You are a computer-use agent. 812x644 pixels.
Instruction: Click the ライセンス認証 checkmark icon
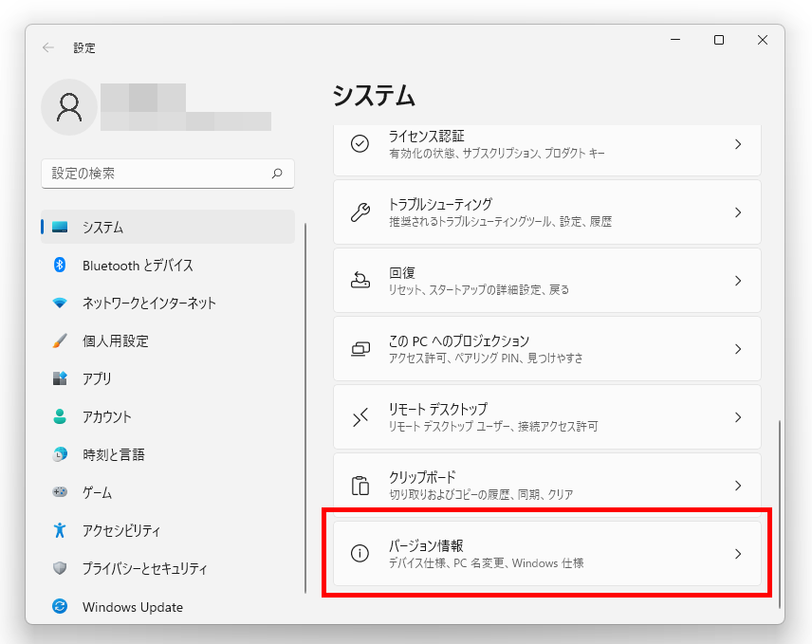pyautogui.click(x=360, y=143)
